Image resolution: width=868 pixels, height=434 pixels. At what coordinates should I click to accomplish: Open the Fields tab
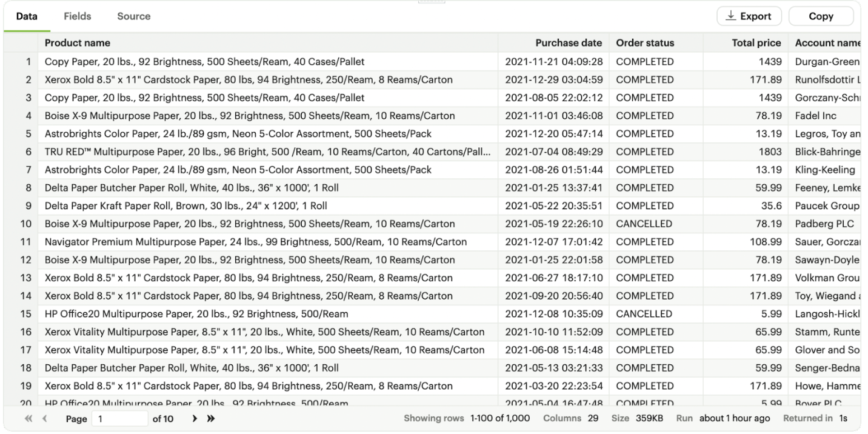(x=78, y=16)
